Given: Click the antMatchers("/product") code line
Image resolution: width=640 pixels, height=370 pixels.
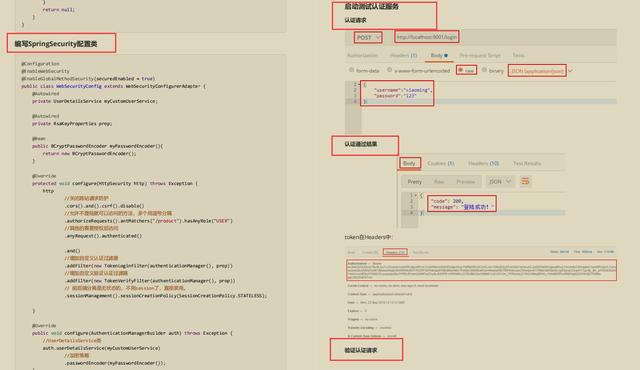Looking at the screenshot, I should [x=148, y=221].
